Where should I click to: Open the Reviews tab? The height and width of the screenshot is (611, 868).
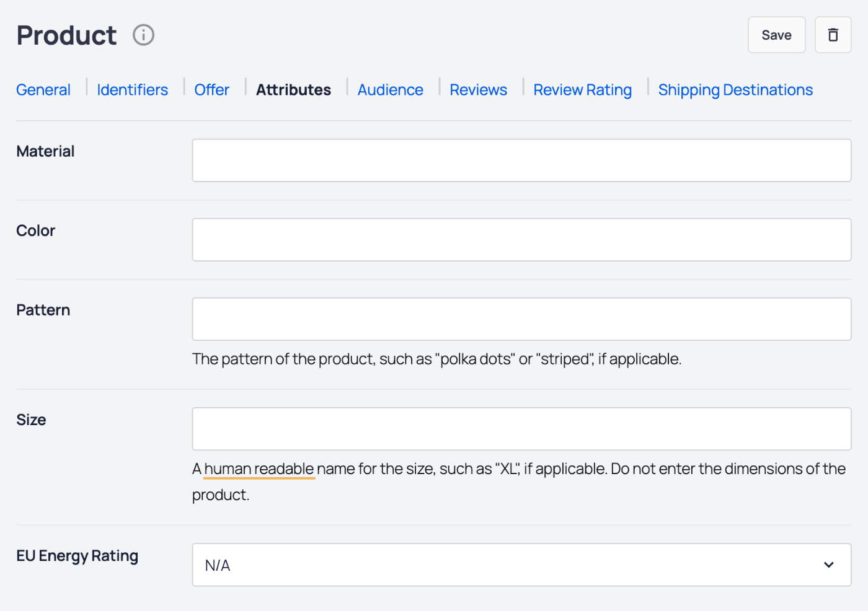(x=478, y=89)
